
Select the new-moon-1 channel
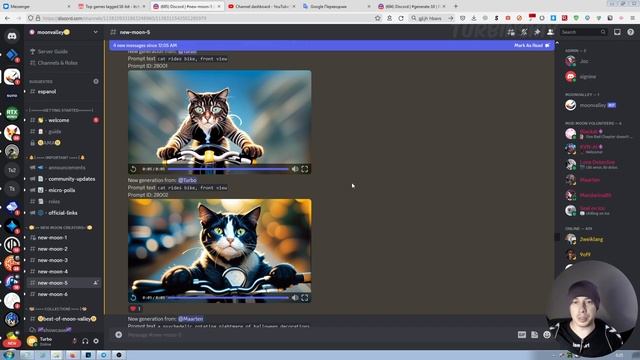point(52,238)
